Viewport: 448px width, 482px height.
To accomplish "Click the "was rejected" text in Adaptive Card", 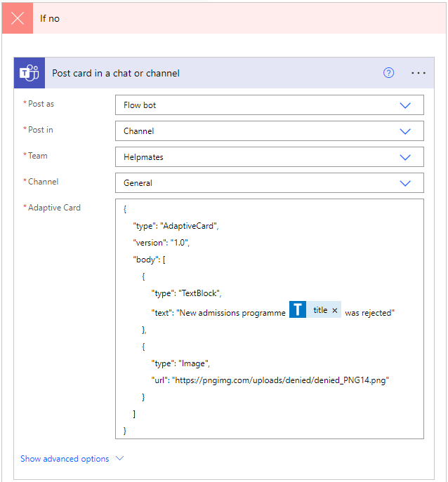I will pyautogui.click(x=369, y=313).
